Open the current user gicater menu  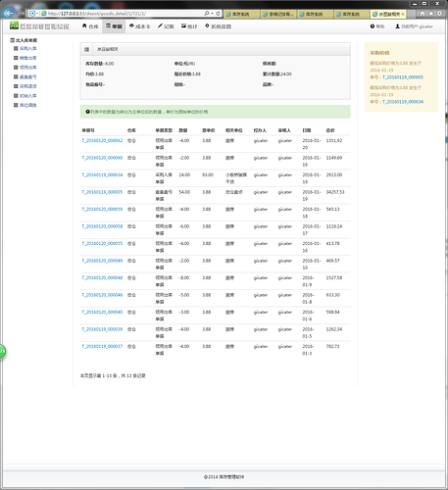tap(414, 26)
